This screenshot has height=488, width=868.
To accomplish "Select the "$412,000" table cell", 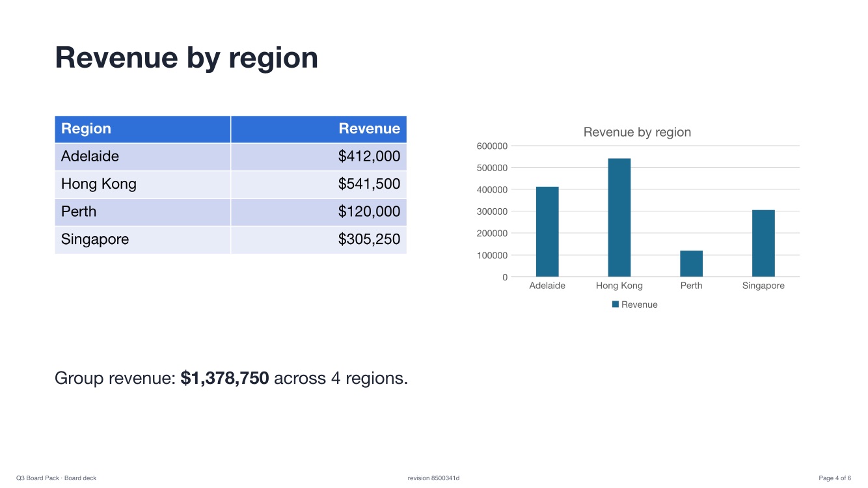I will (319, 157).
